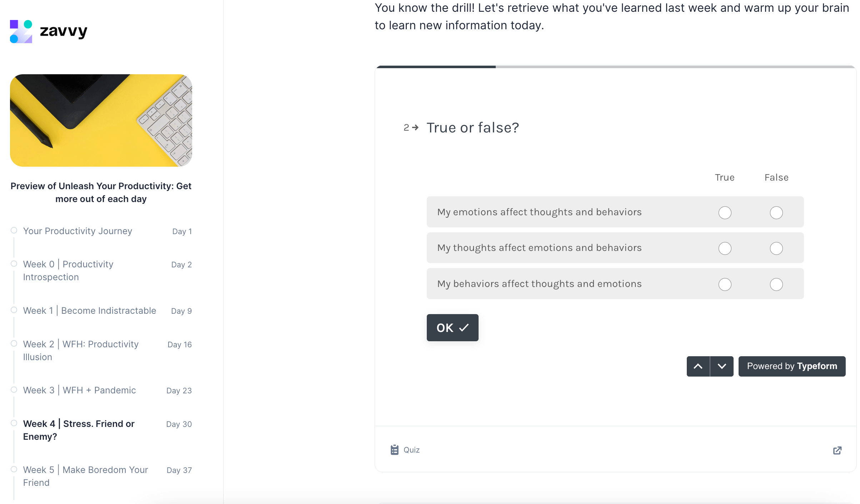Go to previous question with up arrow
The width and height of the screenshot is (860, 504).
tap(698, 366)
